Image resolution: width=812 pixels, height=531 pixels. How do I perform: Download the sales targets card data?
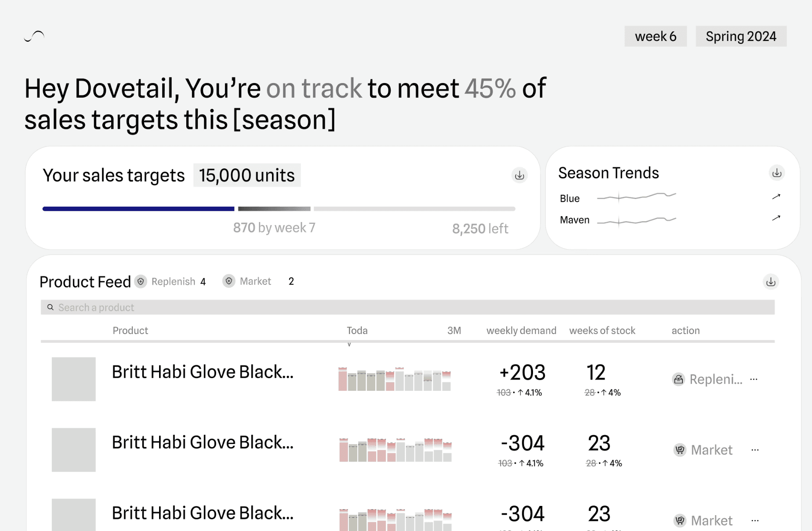tap(519, 175)
